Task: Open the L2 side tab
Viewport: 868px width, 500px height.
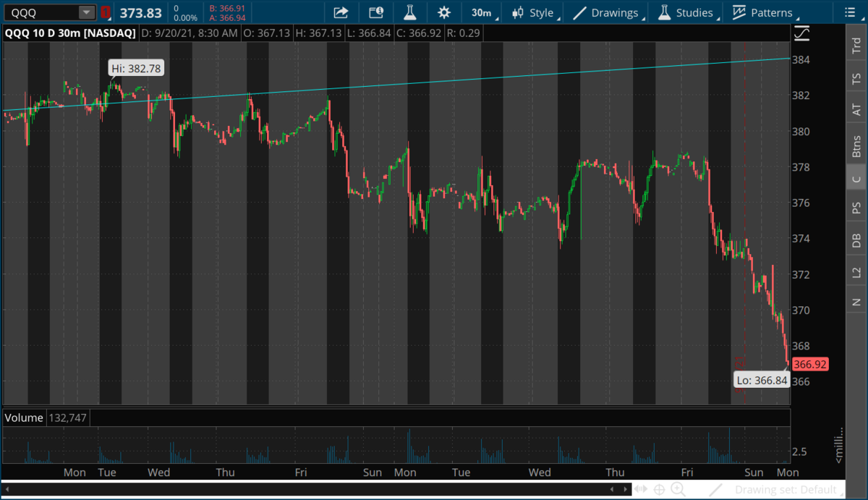Action: tap(856, 272)
